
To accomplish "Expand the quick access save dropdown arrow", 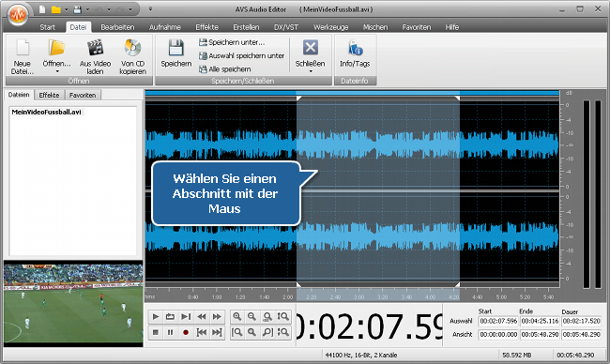I will coord(87,9).
